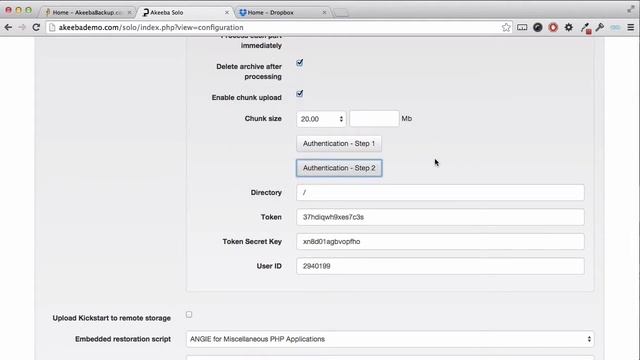
Task: Go back with the browser back arrow
Action: pyautogui.click(x=8, y=27)
